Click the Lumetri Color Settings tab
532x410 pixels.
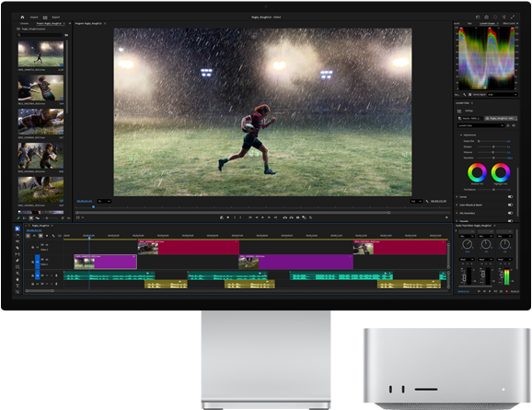point(468,111)
